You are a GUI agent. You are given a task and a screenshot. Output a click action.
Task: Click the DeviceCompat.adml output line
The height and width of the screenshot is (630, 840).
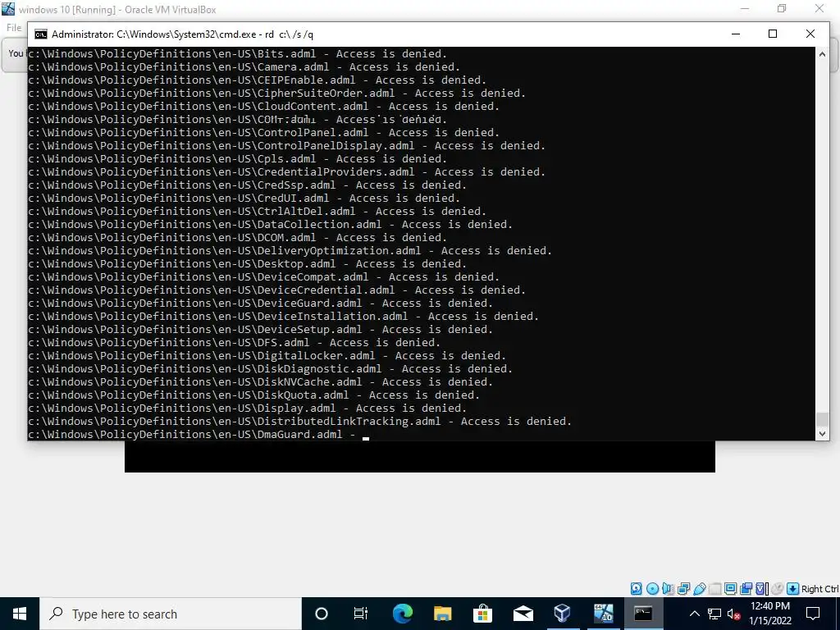(263, 277)
